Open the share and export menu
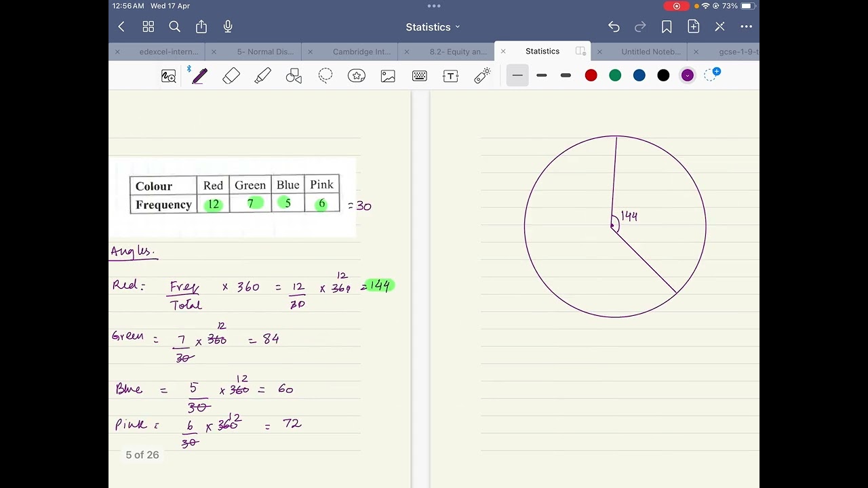 click(201, 26)
